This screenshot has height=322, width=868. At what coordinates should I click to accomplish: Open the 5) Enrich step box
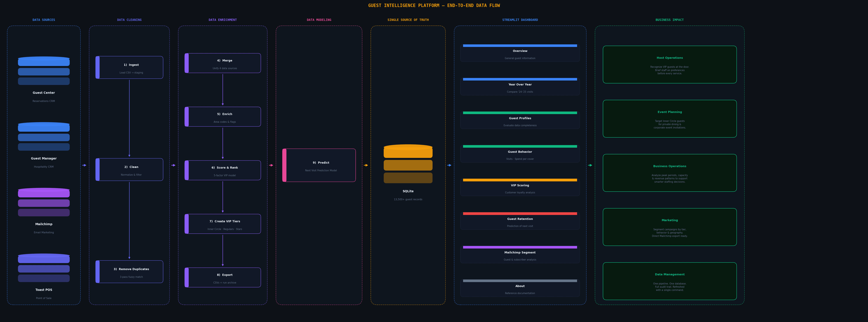223,117
